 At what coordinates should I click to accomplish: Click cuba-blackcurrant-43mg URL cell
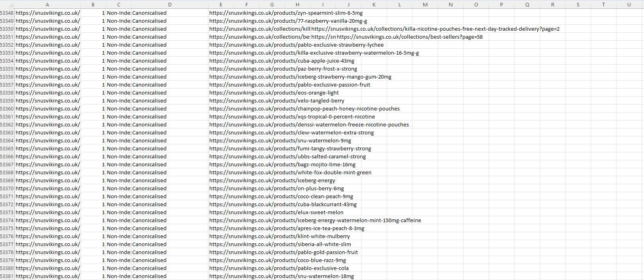[x=283, y=204]
